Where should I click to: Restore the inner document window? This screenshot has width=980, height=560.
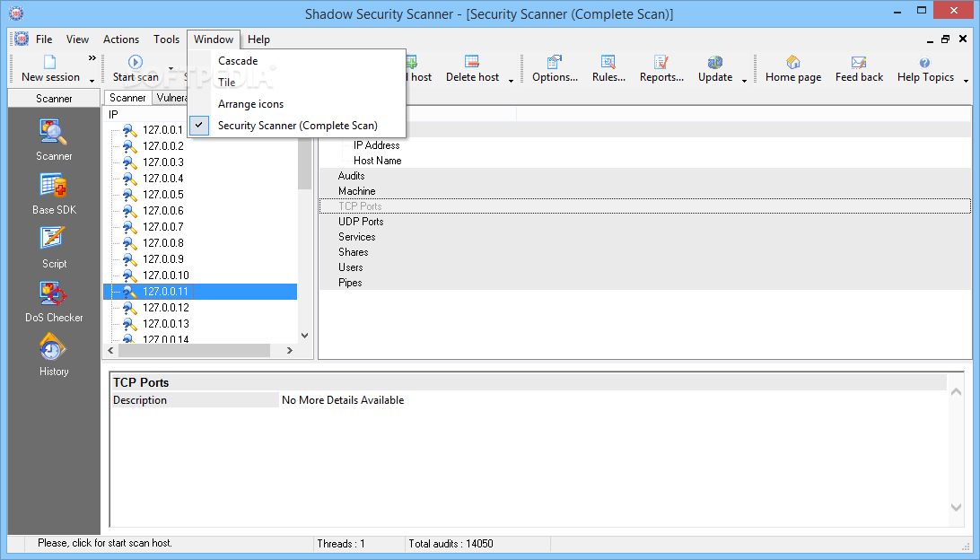(946, 39)
